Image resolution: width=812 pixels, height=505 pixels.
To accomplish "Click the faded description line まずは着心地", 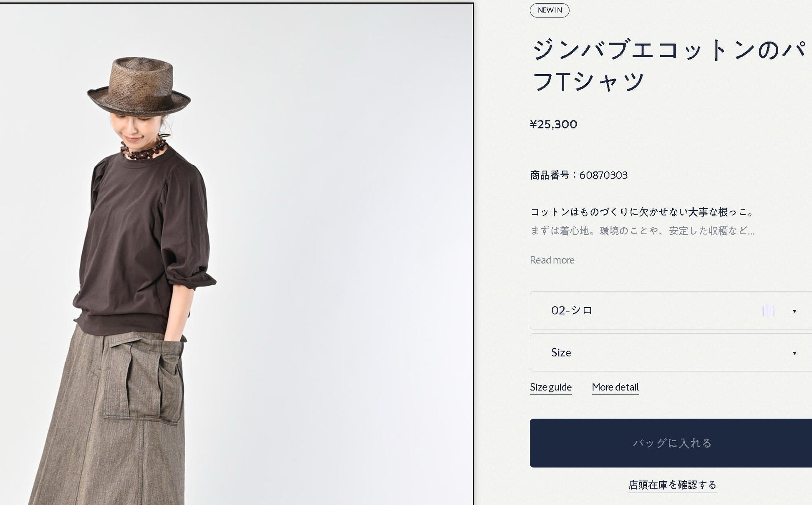I will pyautogui.click(x=642, y=231).
